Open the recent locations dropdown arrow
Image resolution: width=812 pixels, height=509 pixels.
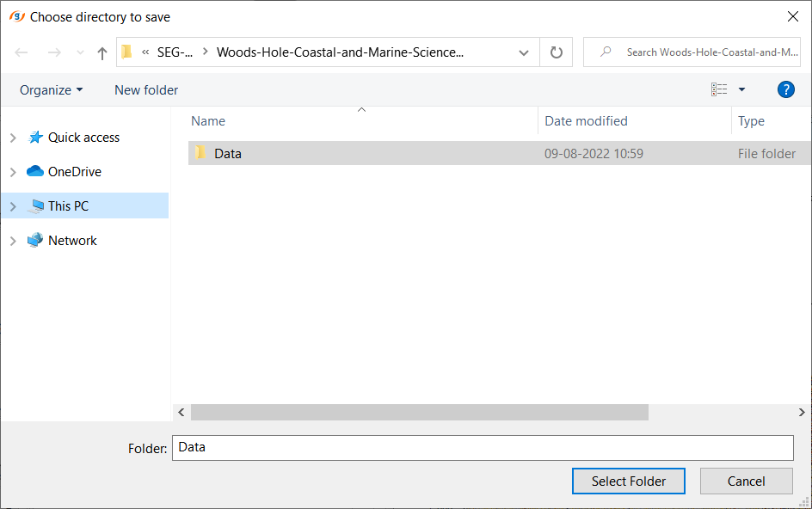click(81, 52)
